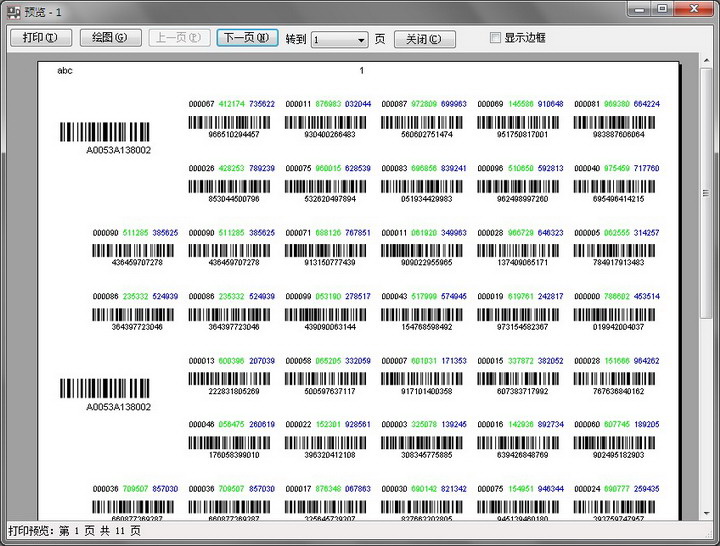Click the blue text 664224
The image size is (720, 546).
tap(647, 104)
